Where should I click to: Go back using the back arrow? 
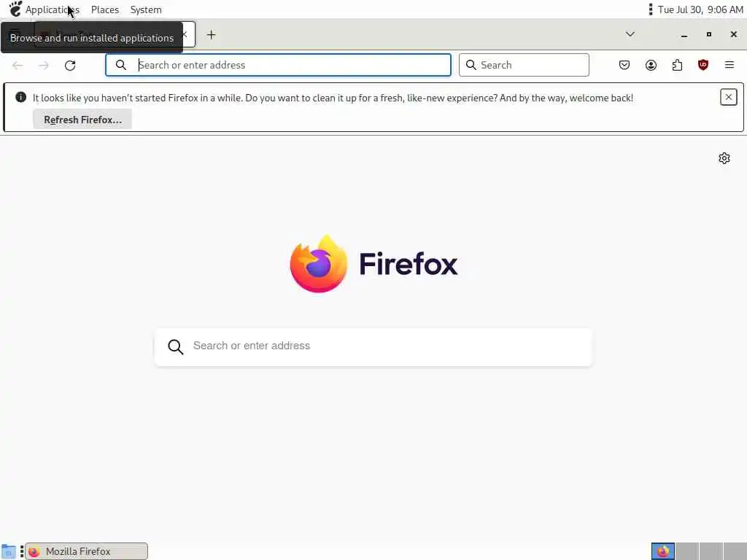tap(18, 65)
